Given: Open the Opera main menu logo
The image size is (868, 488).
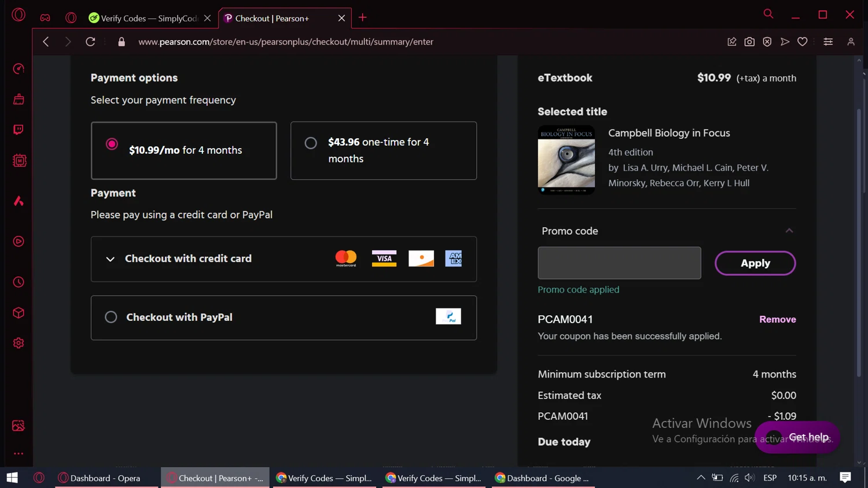Looking at the screenshot, I should click(19, 15).
